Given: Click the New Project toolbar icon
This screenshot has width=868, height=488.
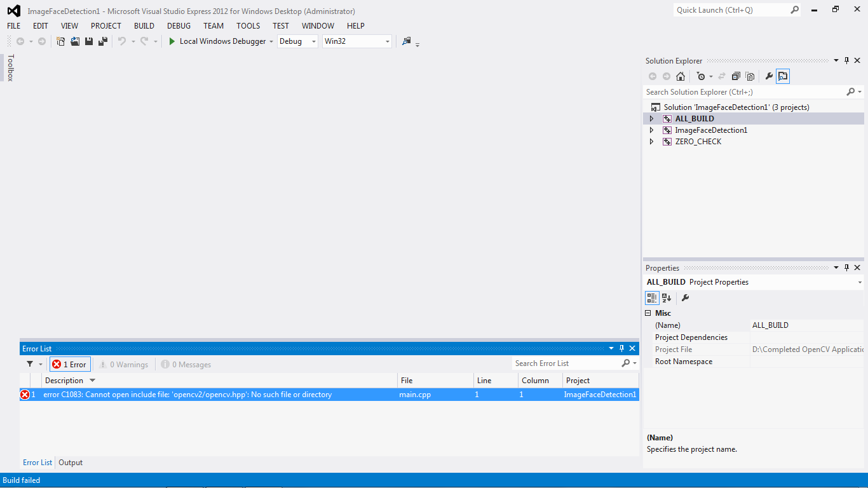Looking at the screenshot, I should [x=61, y=41].
